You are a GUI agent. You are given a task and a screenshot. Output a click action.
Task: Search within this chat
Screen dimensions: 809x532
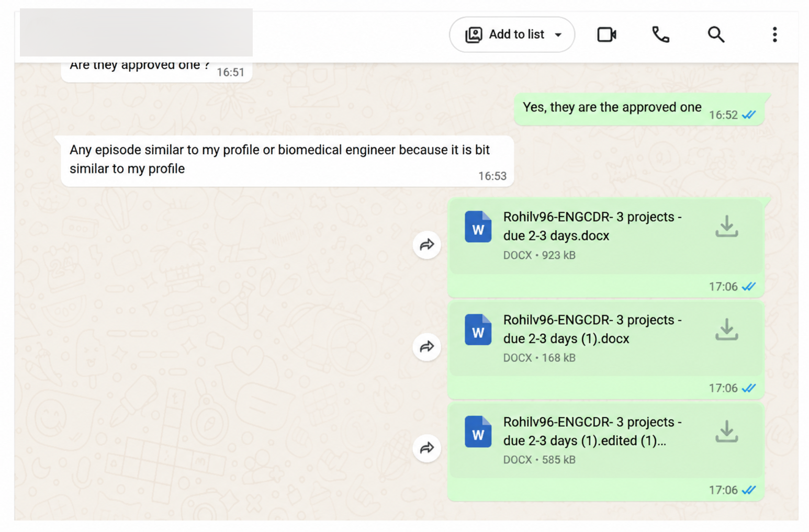[716, 35]
